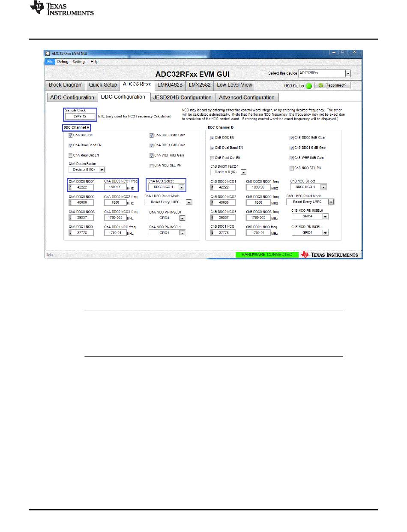This screenshot has width=407, height=532.
Task: Toggle ChA DDC0 6dB Gain checkbox
Action: pos(152,135)
